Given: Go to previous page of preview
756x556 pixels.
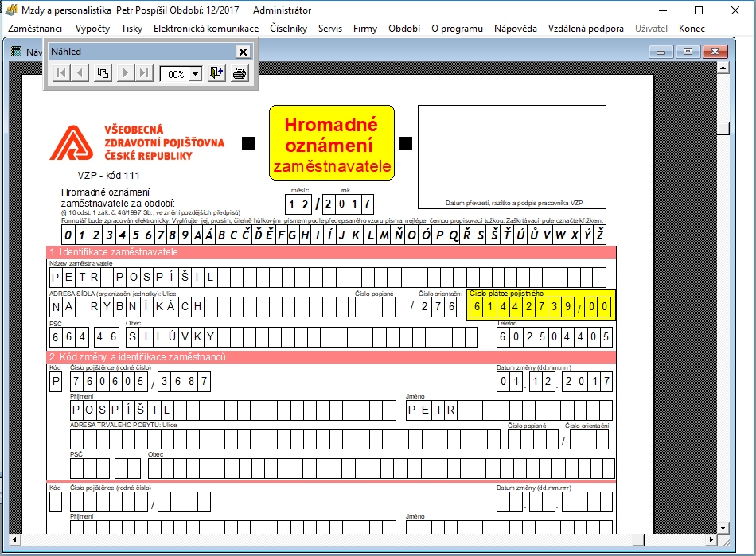Looking at the screenshot, I should [x=80, y=73].
